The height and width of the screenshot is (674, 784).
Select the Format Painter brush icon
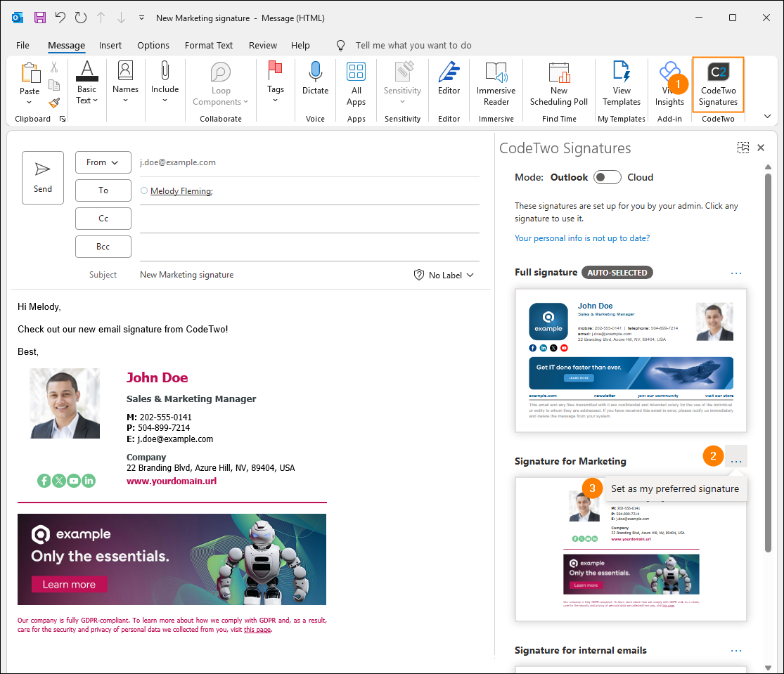54,103
